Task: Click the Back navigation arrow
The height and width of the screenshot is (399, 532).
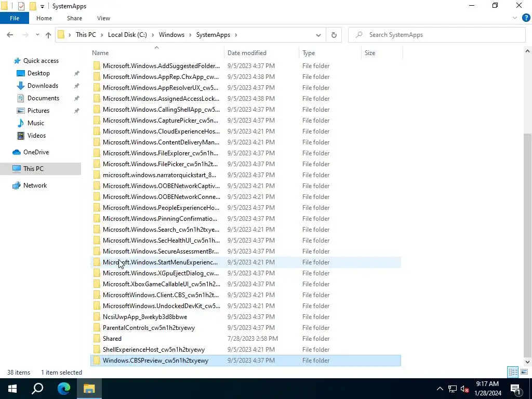Action: 10,35
